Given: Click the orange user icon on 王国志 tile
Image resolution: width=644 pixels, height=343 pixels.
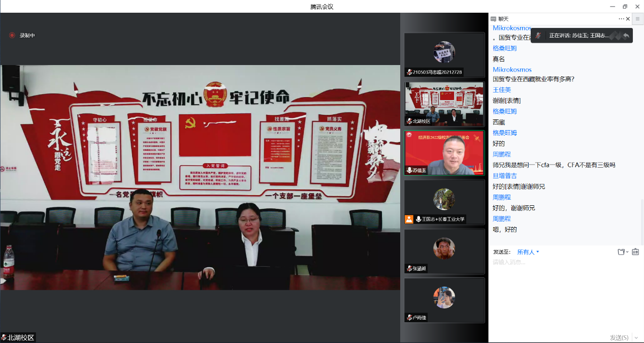Looking at the screenshot, I should pyautogui.click(x=409, y=220).
